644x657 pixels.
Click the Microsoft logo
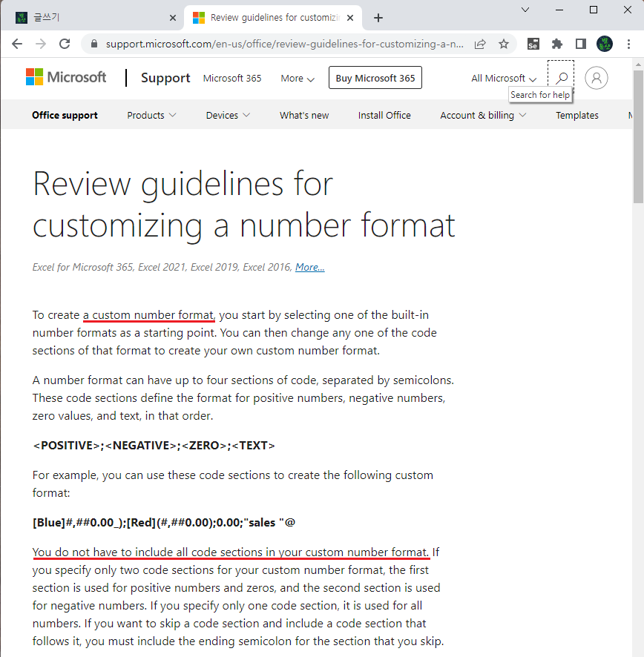click(66, 77)
